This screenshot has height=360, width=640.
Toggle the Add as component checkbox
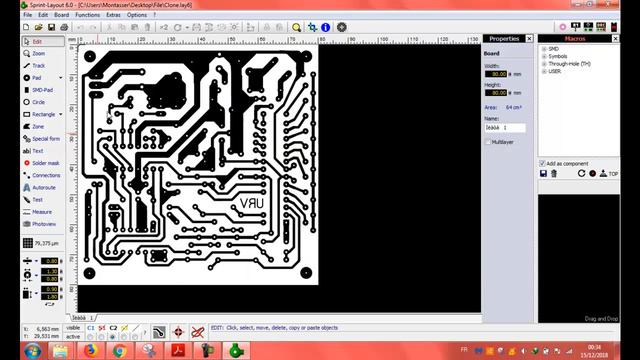coord(542,163)
